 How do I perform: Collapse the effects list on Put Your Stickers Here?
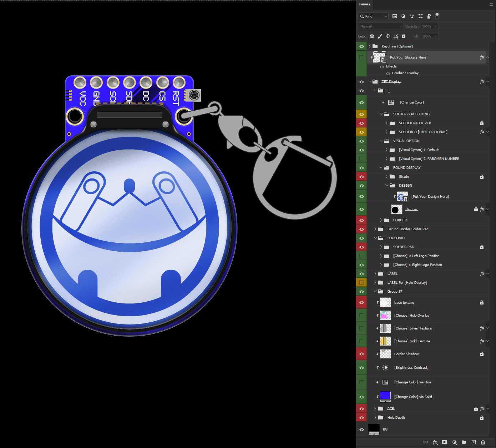pyautogui.click(x=488, y=57)
